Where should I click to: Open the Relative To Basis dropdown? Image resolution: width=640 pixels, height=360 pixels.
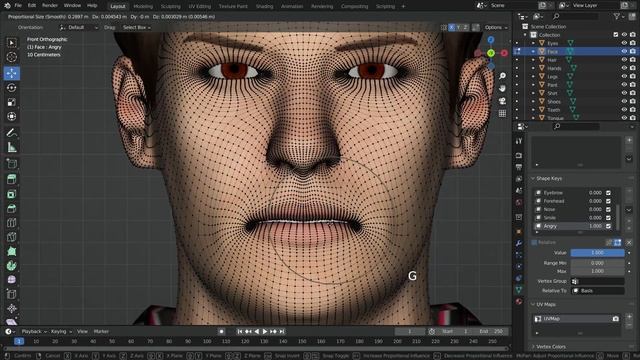pyautogui.click(x=598, y=291)
